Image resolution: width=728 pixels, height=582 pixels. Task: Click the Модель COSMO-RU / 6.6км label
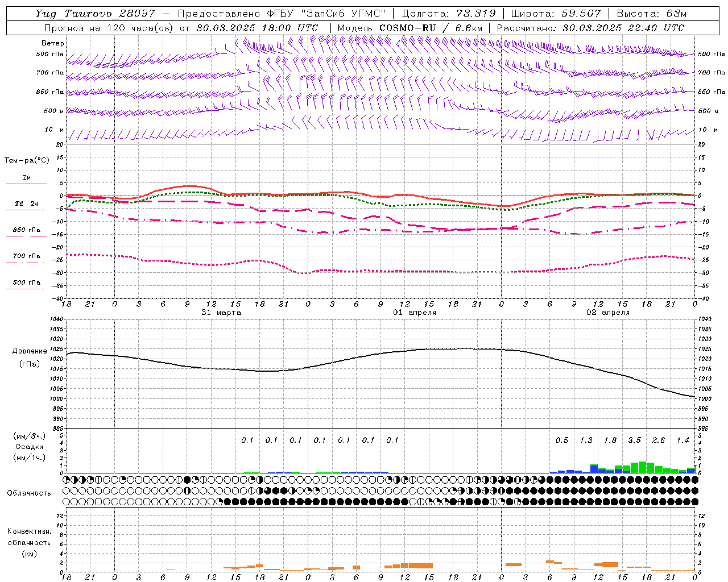(410, 28)
